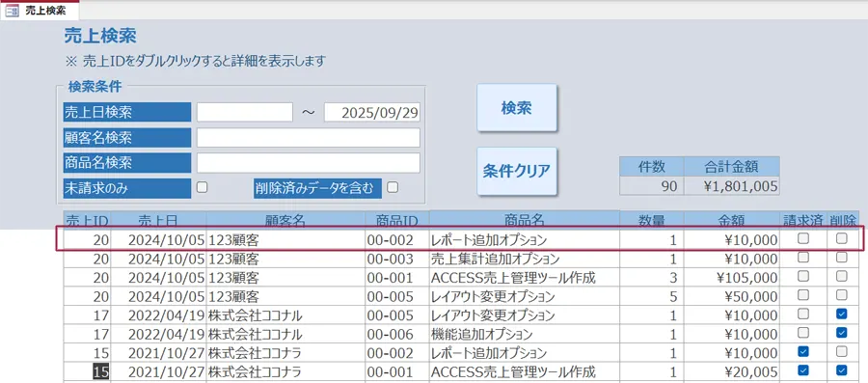Select the 機能追加オプション product name cell

point(525,335)
